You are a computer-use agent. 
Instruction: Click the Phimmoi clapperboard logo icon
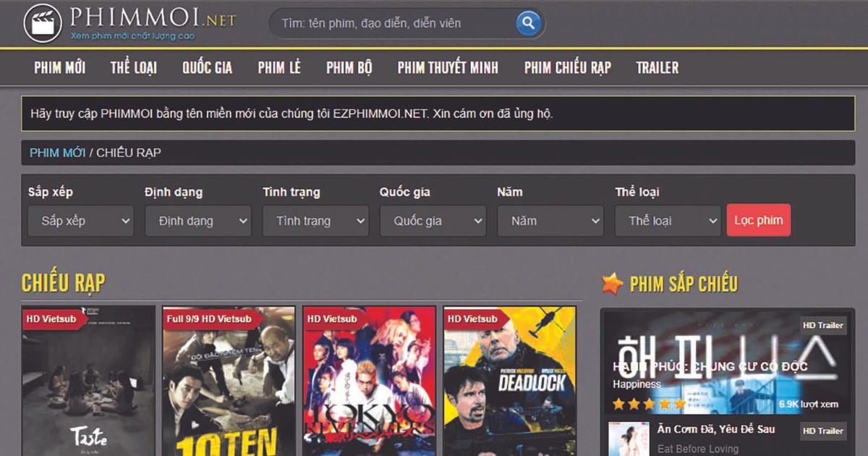click(43, 22)
